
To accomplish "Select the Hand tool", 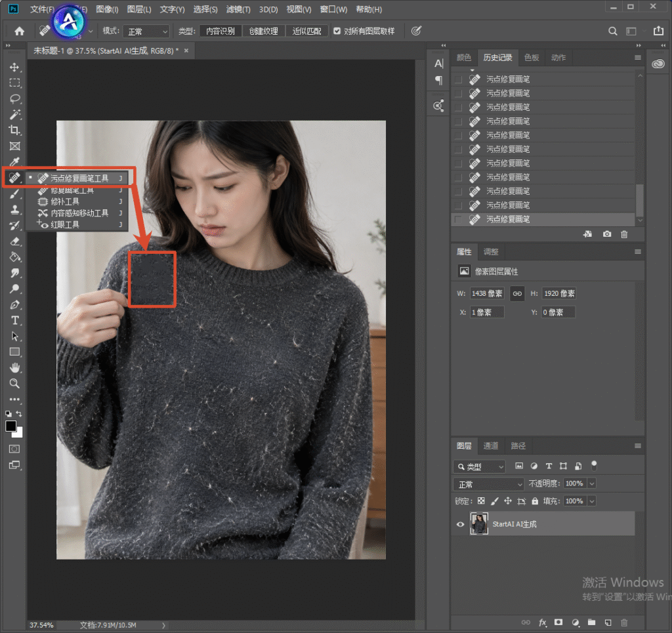I will tap(15, 367).
